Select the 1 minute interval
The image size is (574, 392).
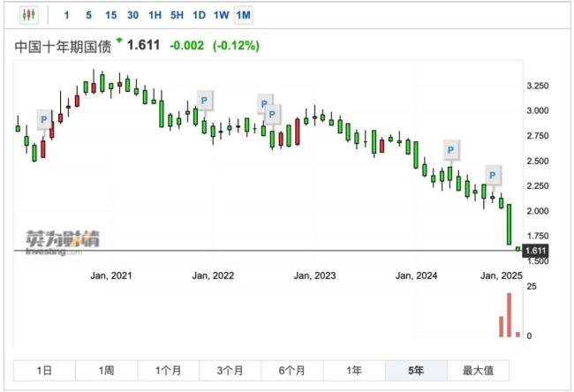tap(66, 15)
